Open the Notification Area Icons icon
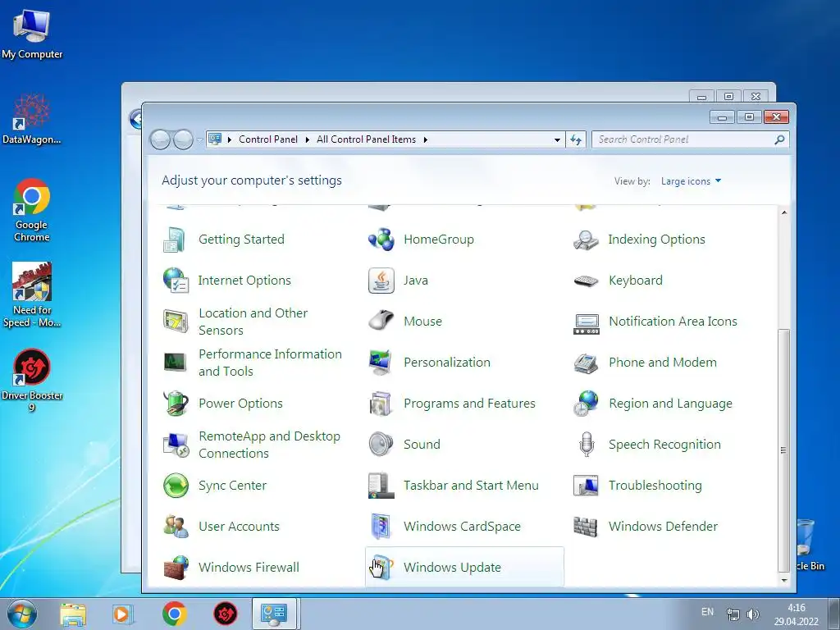The image size is (840, 630). coord(586,324)
